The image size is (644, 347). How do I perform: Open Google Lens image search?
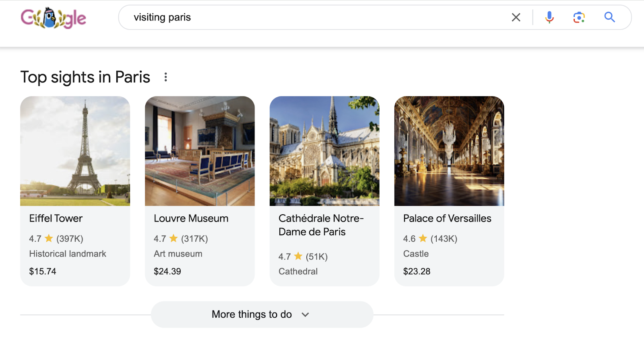579,17
